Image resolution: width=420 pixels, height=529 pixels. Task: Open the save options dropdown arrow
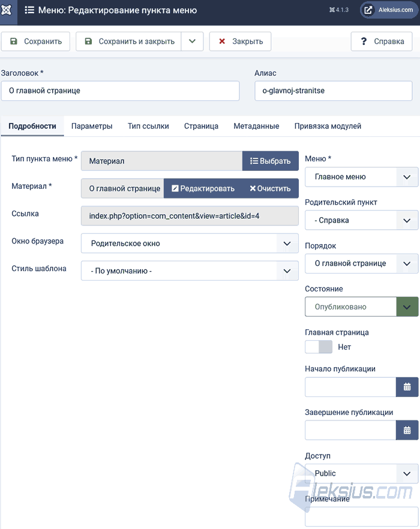(192, 41)
